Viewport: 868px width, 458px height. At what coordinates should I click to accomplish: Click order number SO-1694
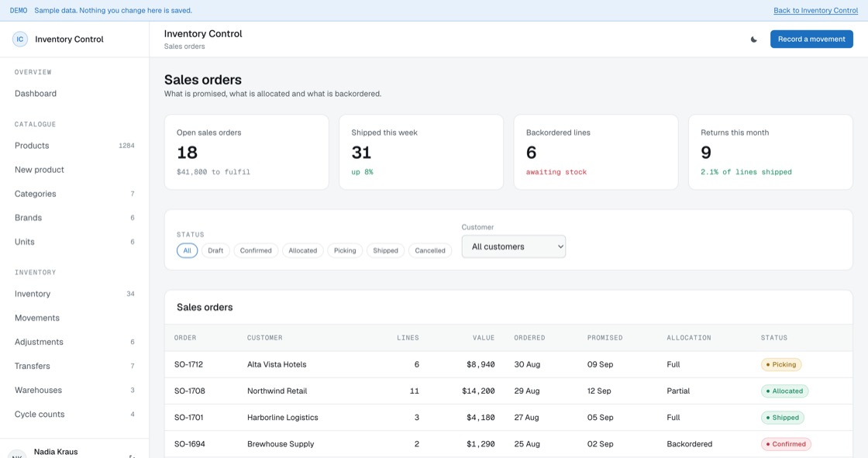click(x=189, y=444)
